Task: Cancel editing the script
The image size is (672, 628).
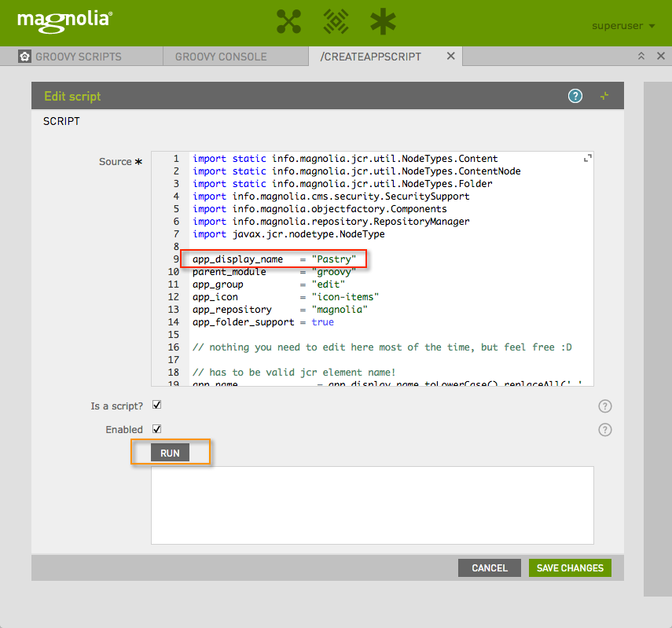Action: (489, 567)
